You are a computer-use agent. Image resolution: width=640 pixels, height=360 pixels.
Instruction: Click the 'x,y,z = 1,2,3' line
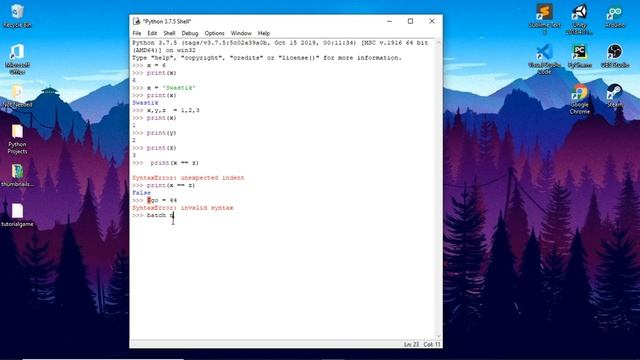(166, 110)
